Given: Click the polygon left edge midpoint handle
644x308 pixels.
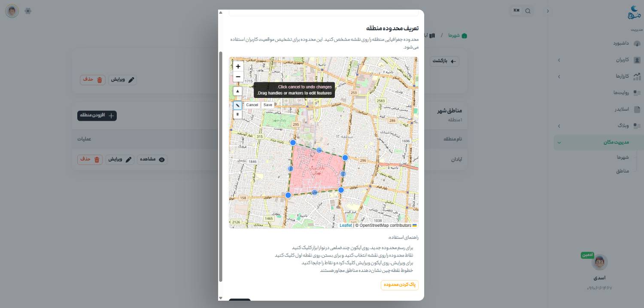Looking at the screenshot, I should coord(291,169).
